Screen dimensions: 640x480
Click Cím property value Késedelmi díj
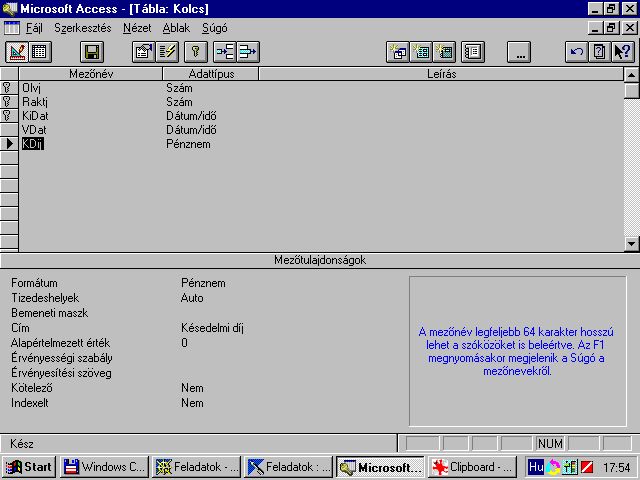pyautogui.click(x=212, y=328)
